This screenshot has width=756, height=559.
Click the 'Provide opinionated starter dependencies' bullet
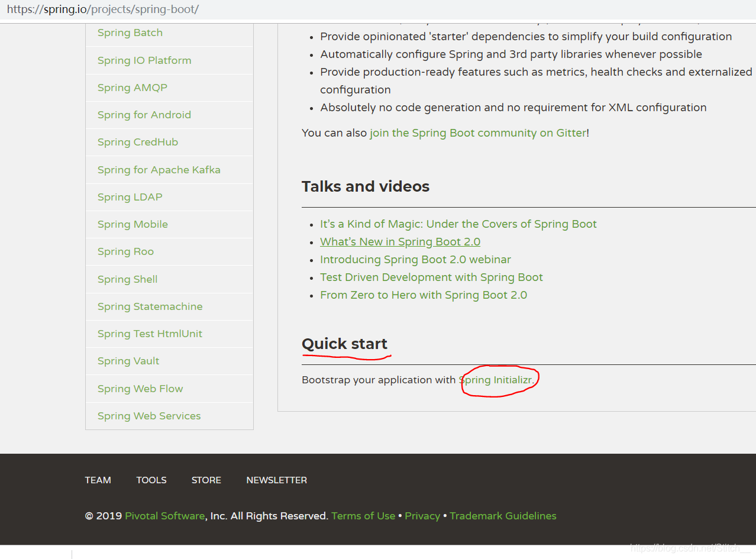(526, 37)
